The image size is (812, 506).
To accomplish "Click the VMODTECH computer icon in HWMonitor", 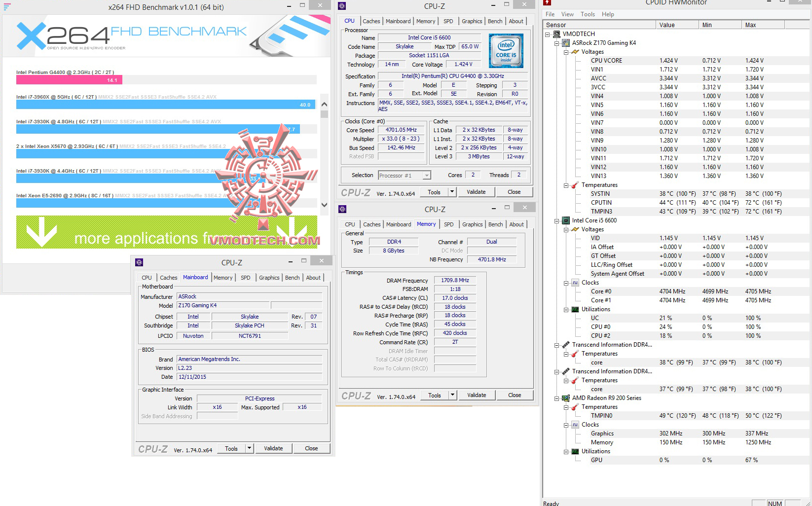I will (x=557, y=34).
